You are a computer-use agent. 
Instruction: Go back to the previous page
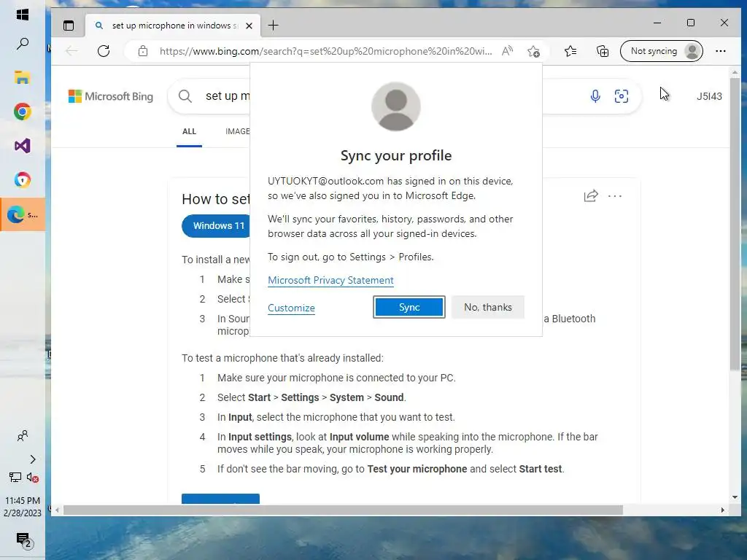click(72, 51)
